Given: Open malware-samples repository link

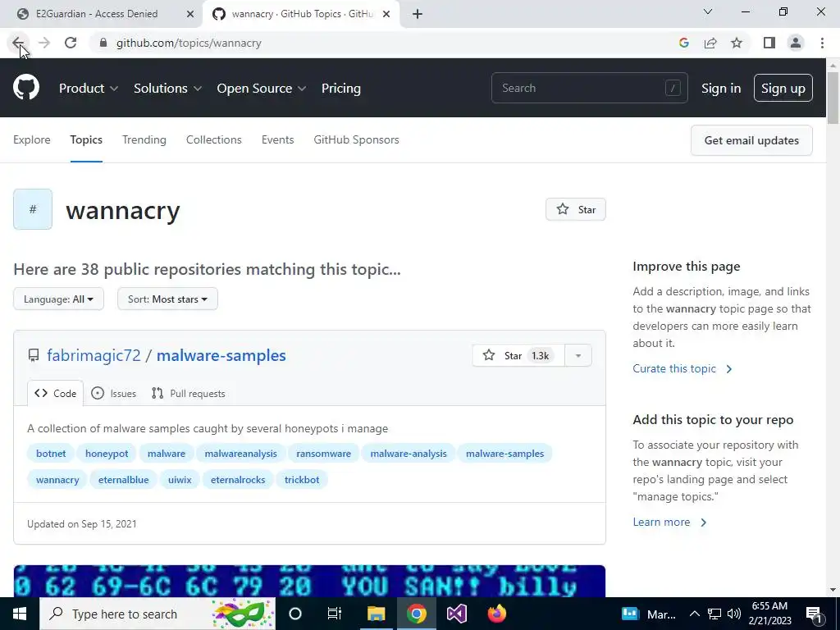Looking at the screenshot, I should [221, 355].
